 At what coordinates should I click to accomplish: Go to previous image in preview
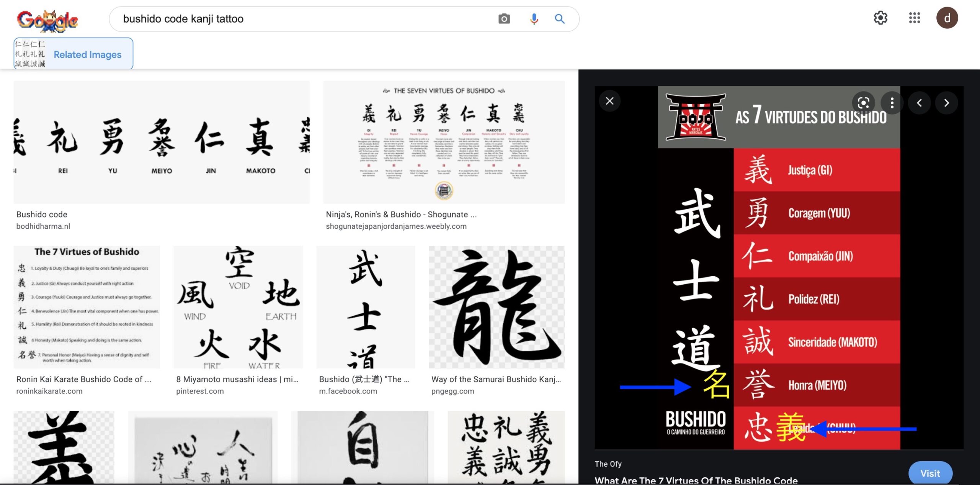919,103
